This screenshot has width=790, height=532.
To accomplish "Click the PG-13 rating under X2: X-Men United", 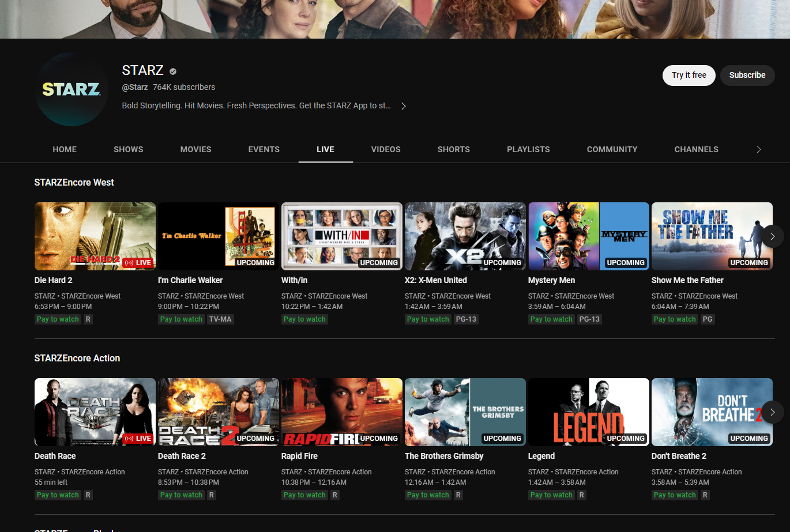I will tap(466, 319).
